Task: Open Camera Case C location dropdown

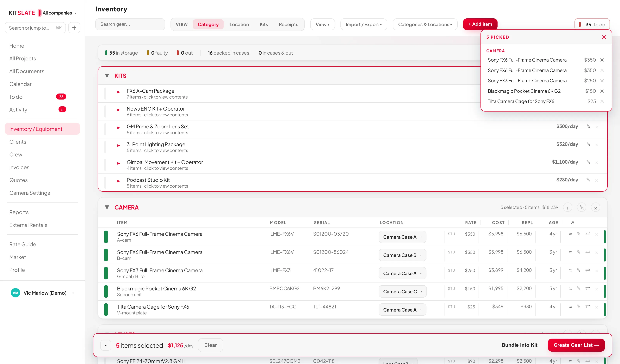Action: point(402,292)
